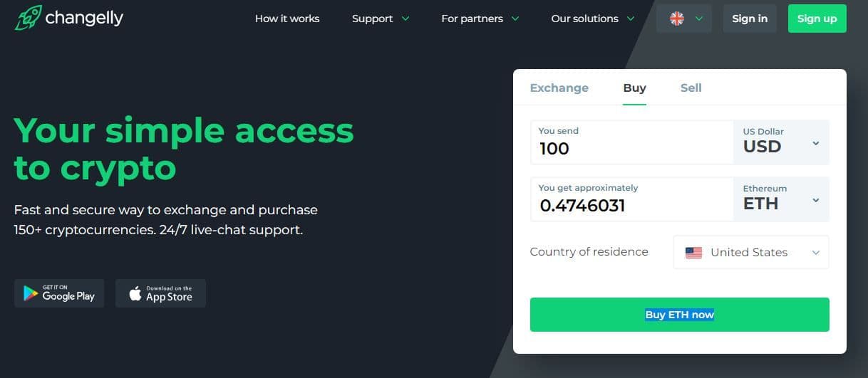Click the Buy ETH now button

(x=679, y=315)
